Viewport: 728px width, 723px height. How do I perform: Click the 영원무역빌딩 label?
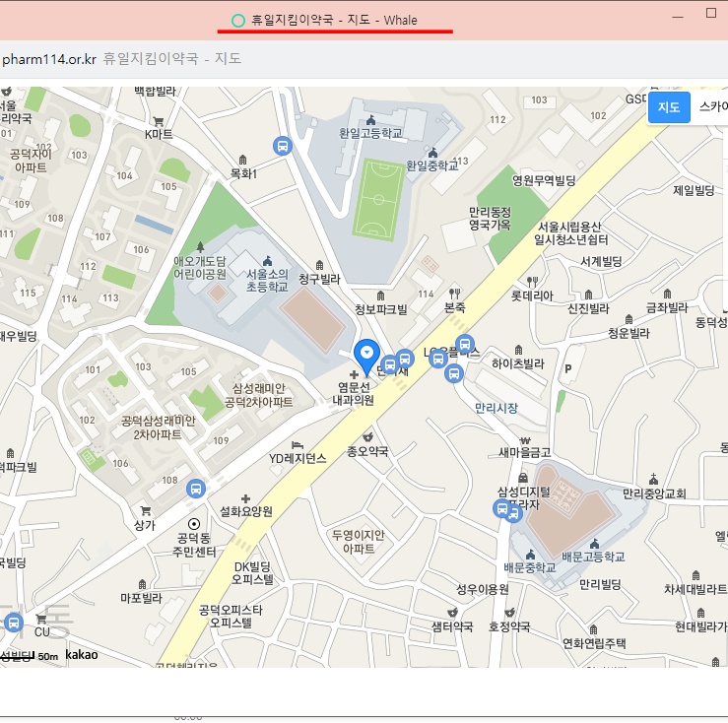[544, 180]
